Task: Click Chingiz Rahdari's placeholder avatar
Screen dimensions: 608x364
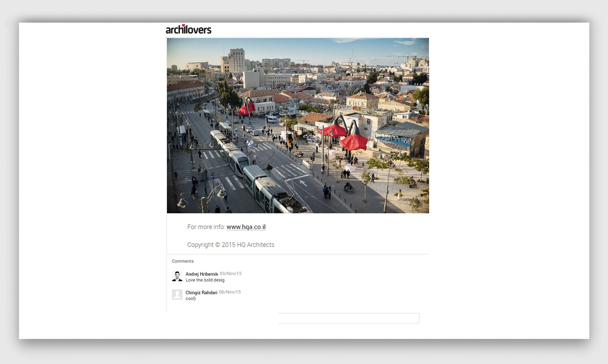Action: click(x=177, y=295)
